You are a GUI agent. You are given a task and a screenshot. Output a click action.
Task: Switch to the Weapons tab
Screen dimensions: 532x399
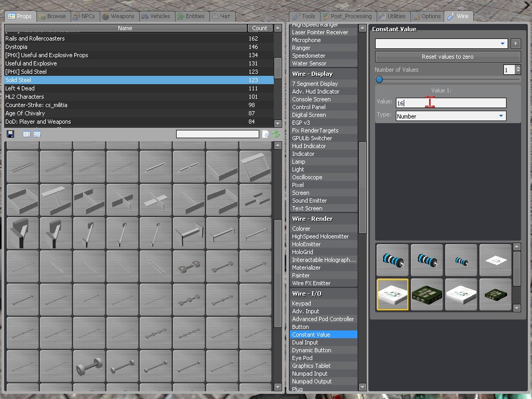[118, 16]
